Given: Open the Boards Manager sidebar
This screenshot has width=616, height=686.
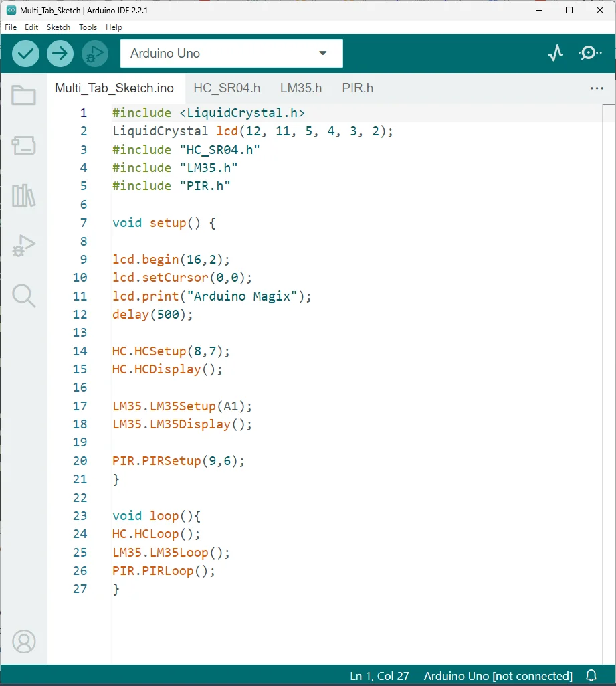Looking at the screenshot, I should tap(23, 145).
